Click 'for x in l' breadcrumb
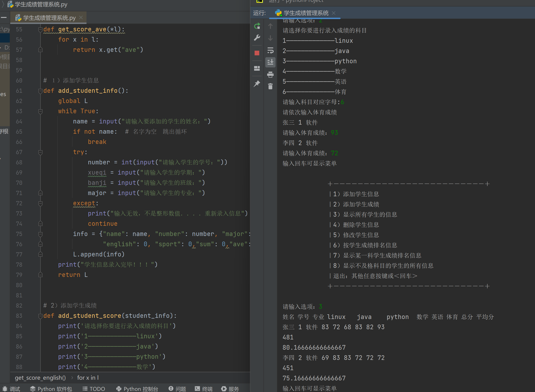This screenshot has height=392, width=535. (88, 378)
